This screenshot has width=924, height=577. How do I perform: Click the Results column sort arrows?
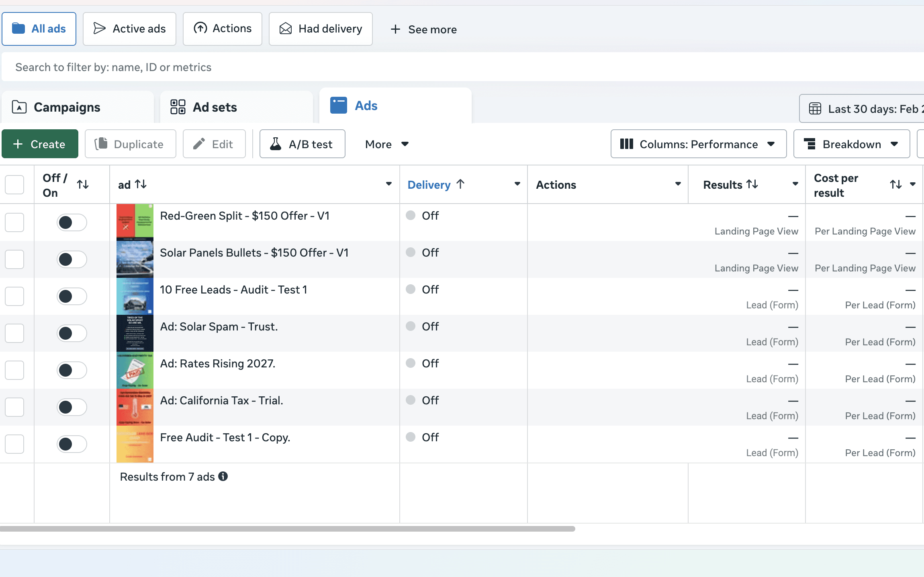click(752, 184)
